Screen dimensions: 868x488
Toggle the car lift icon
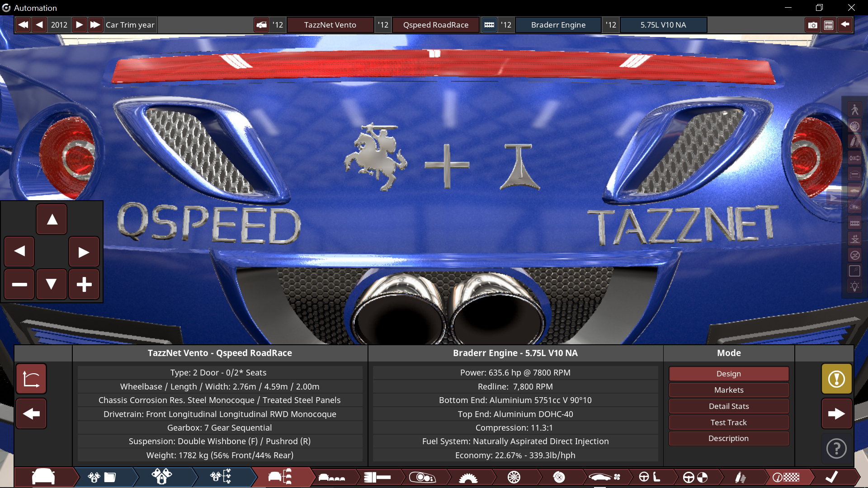(x=854, y=239)
